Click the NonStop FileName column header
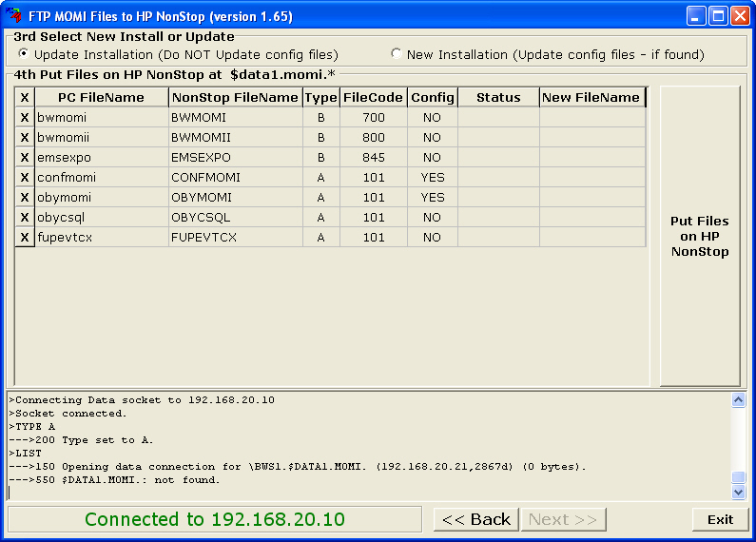Viewport: 756px width, 542px height. tap(235, 97)
